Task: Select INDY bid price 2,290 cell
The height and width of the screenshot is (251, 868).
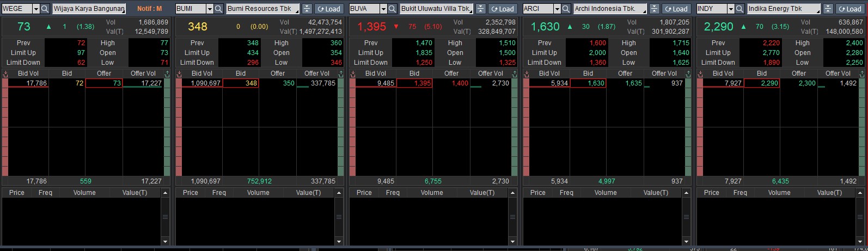Action: click(x=762, y=83)
